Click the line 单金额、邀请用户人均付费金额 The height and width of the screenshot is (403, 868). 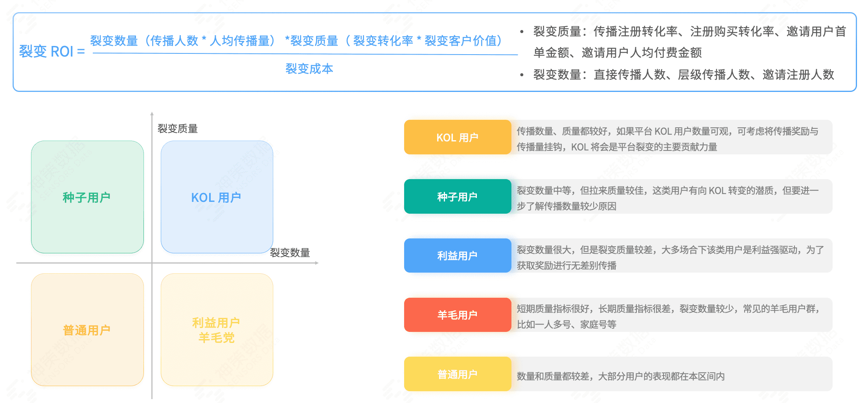pyautogui.click(x=618, y=53)
